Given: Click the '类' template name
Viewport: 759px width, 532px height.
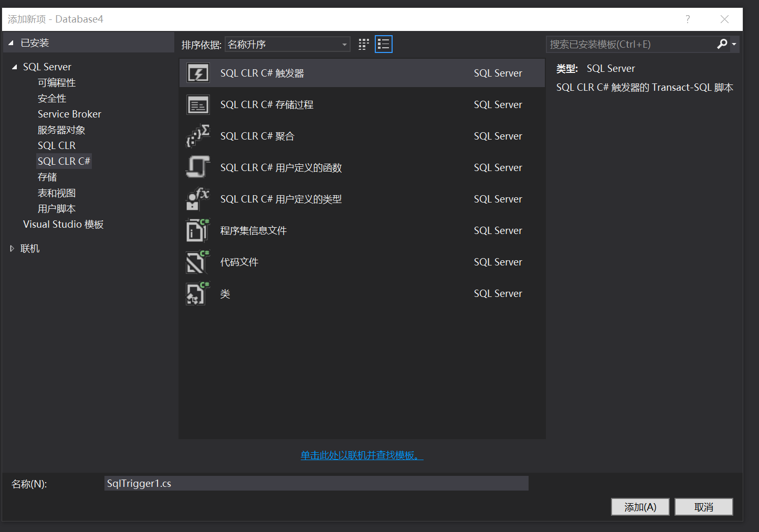Looking at the screenshot, I should [225, 294].
